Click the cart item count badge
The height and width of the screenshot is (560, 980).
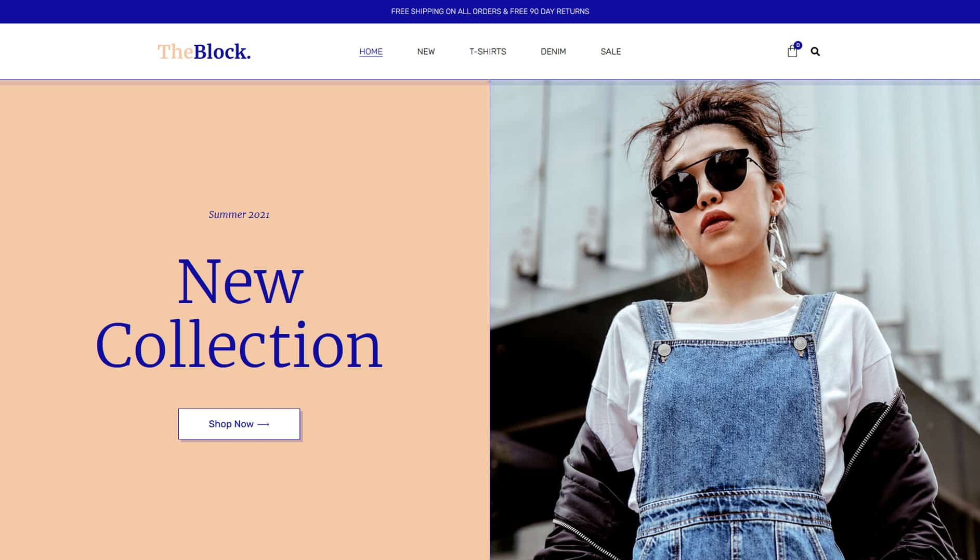click(x=798, y=45)
